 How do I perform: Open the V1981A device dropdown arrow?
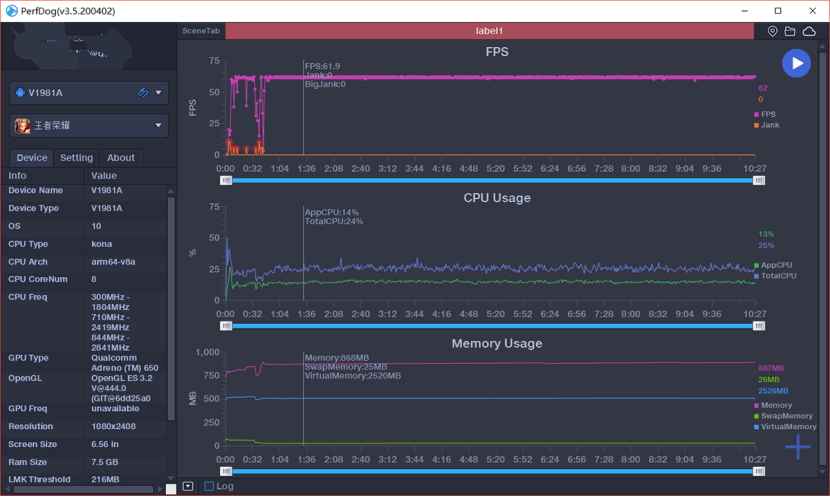(x=158, y=93)
